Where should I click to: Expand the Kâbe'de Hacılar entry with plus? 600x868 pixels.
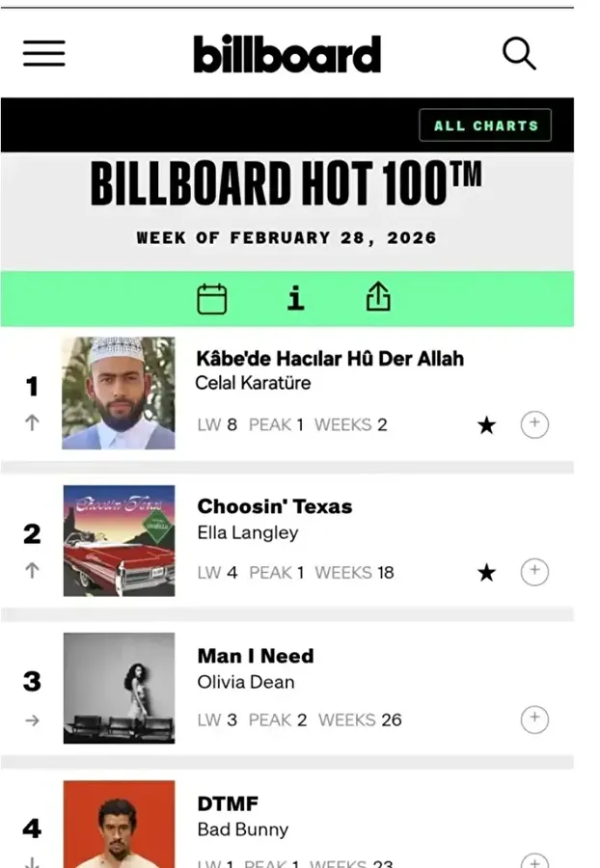point(534,424)
